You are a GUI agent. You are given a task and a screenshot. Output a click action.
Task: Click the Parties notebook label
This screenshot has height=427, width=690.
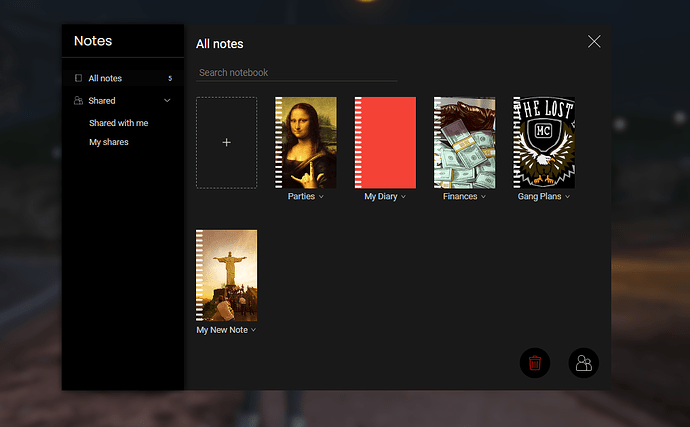(x=301, y=196)
